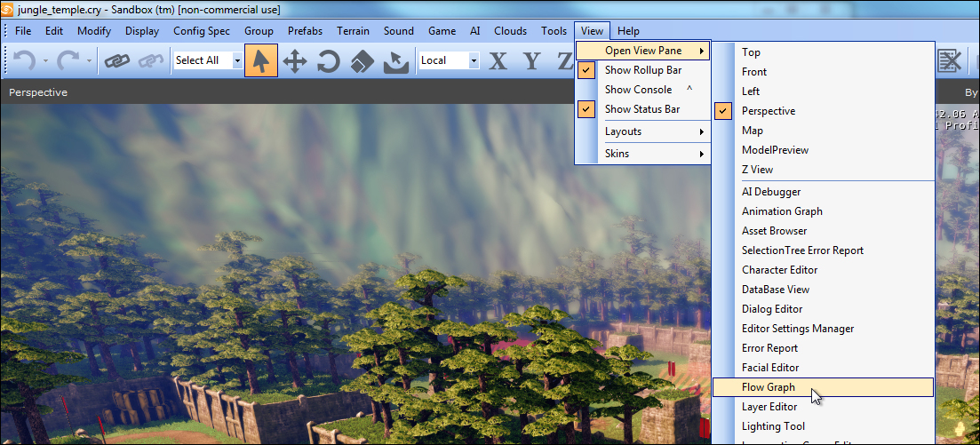Open the Undo history dropdown arrow
The height and width of the screenshot is (445, 980).
pyautogui.click(x=45, y=60)
